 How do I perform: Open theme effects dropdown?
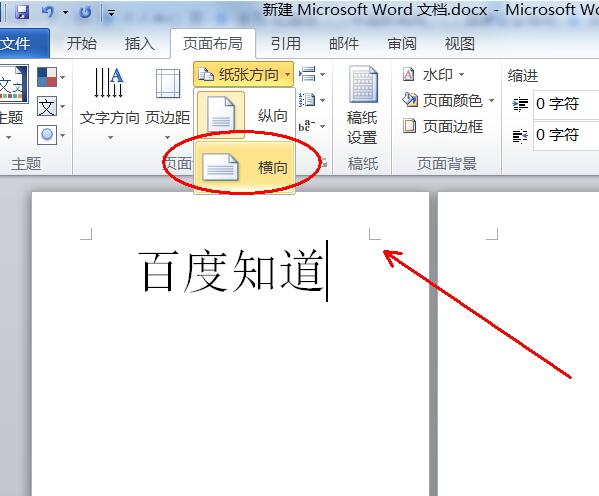[51, 135]
